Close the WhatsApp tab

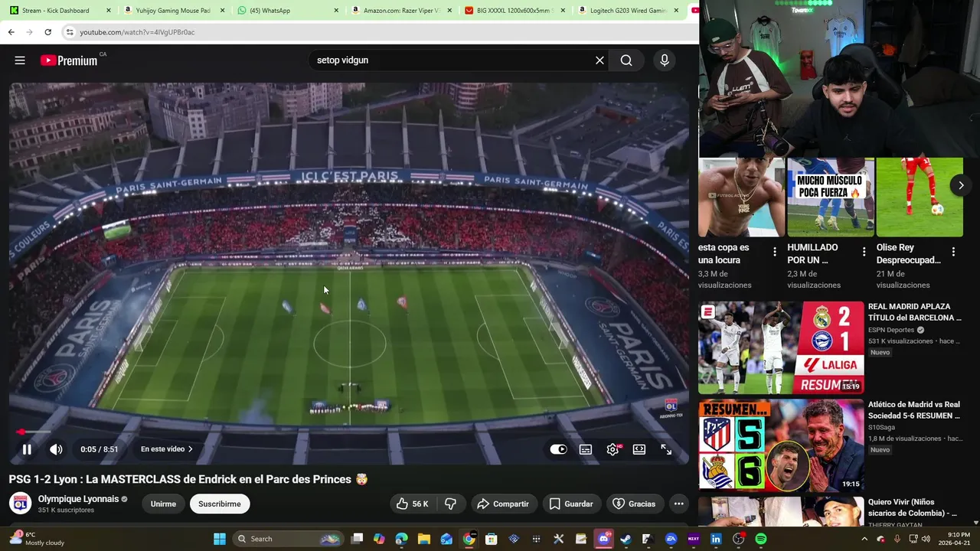point(336,11)
